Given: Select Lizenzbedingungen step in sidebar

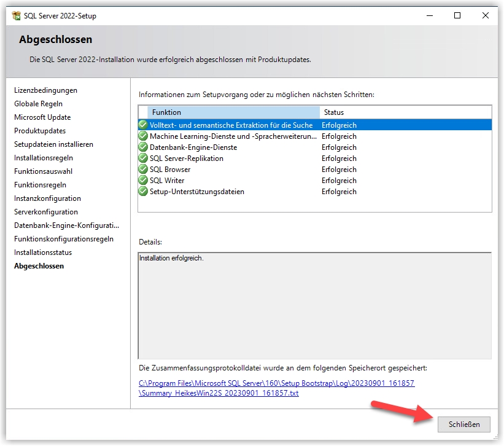Looking at the screenshot, I should coord(45,90).
